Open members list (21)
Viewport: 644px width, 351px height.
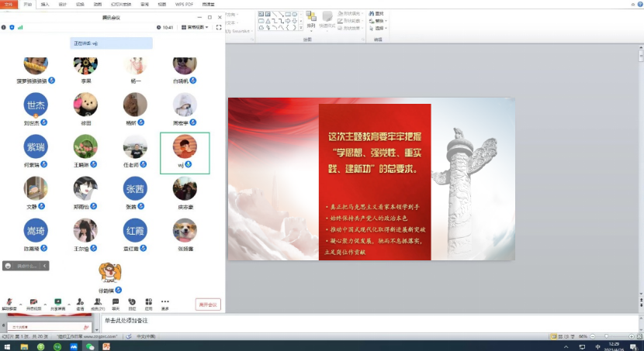point(98,302)
